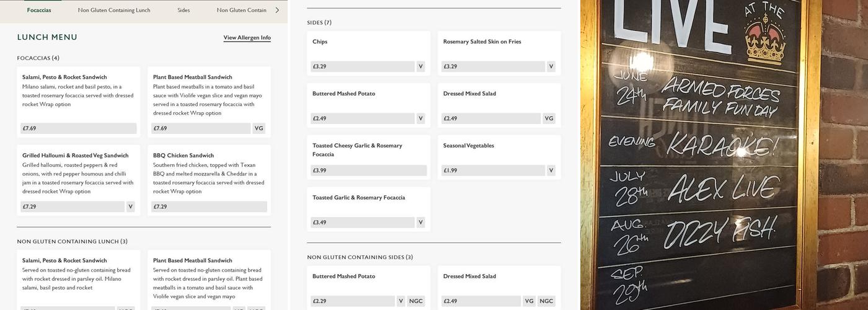Screen dimensions: 868x310
Task: Click the right chevron arrow in the category tabs
Action: [277, 11]
